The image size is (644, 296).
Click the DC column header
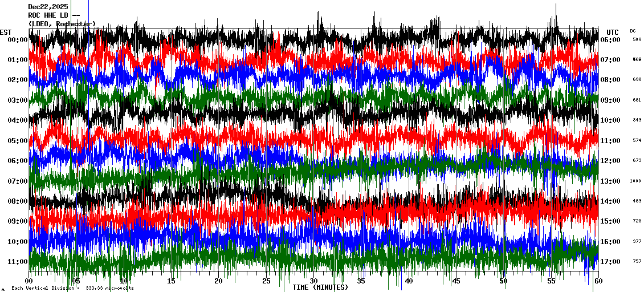tap(633, 31)
